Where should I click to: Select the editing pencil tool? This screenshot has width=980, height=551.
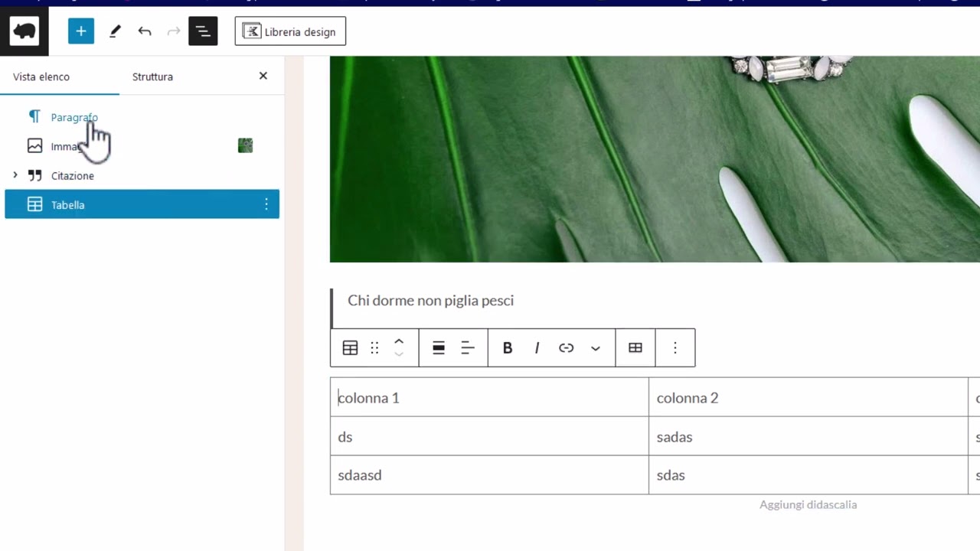(115, 31)
